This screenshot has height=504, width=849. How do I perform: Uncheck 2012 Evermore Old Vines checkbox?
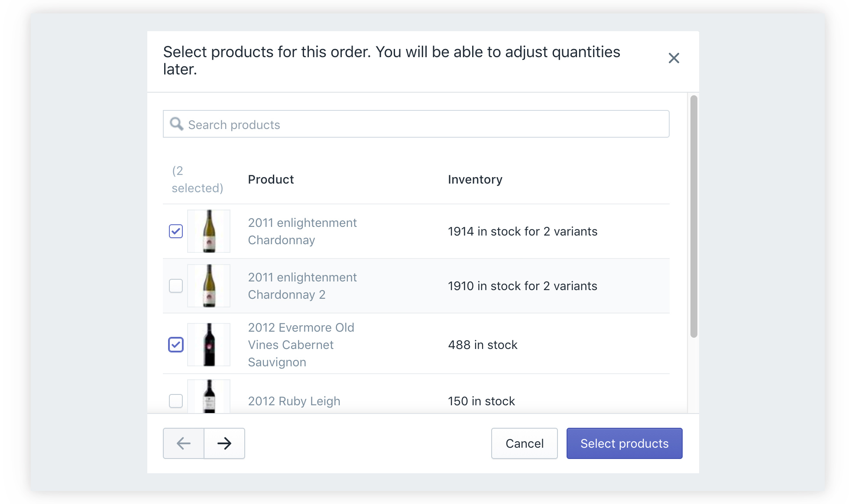point(176,345)
